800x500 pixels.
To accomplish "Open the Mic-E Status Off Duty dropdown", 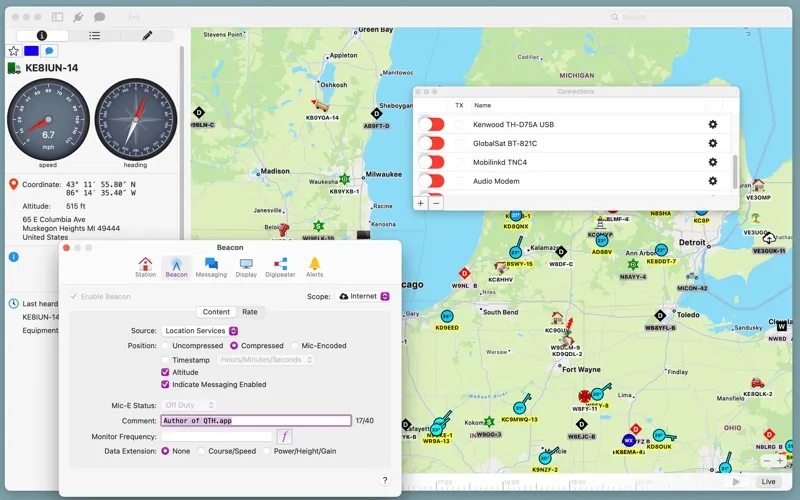I will tap(188, 405).
